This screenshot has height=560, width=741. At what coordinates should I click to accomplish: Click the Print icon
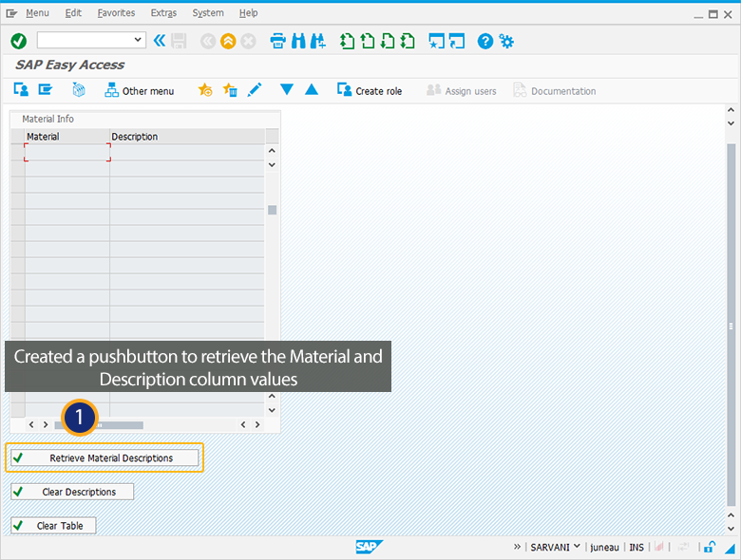[x=277, y=41]
